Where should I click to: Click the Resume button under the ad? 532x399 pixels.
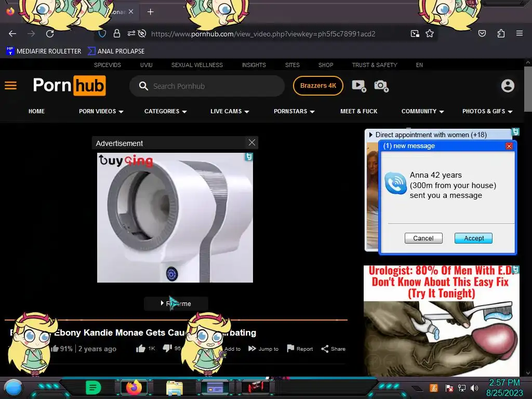176,303
